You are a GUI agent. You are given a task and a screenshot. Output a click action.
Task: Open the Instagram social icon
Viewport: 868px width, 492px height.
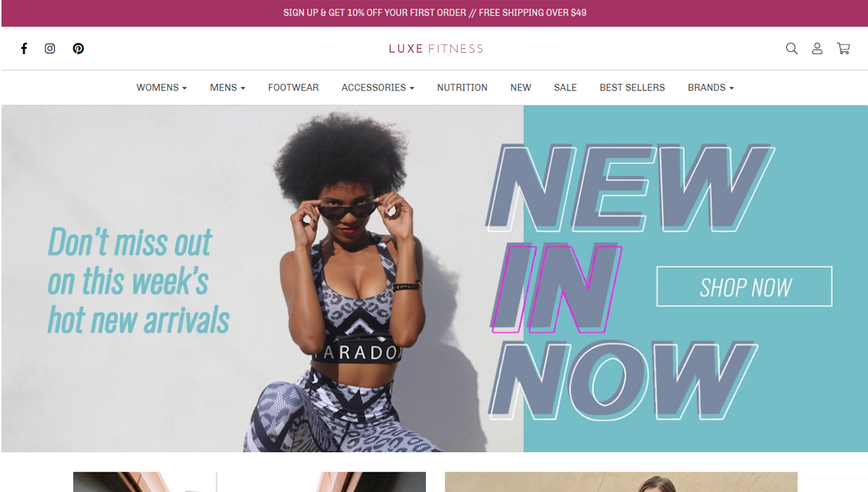tap(50, 48)
